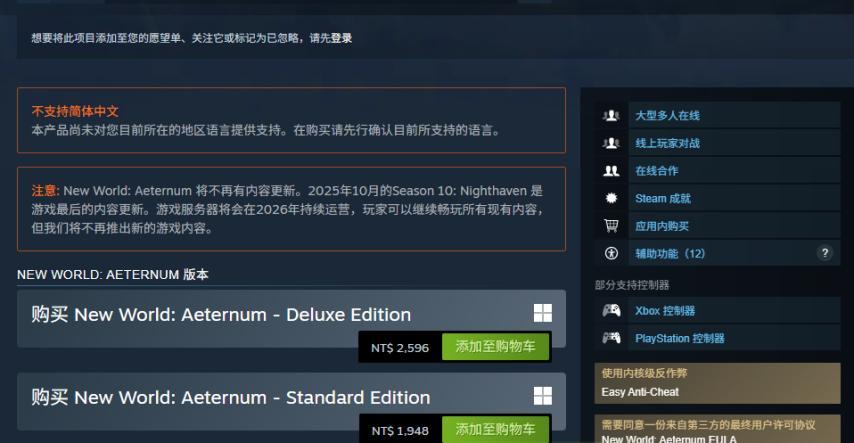Image resolution: width=854 pixels, height=443 pixels.
Task: Open the Xbox 控制器 support link
Action: (x=665, y=311)
